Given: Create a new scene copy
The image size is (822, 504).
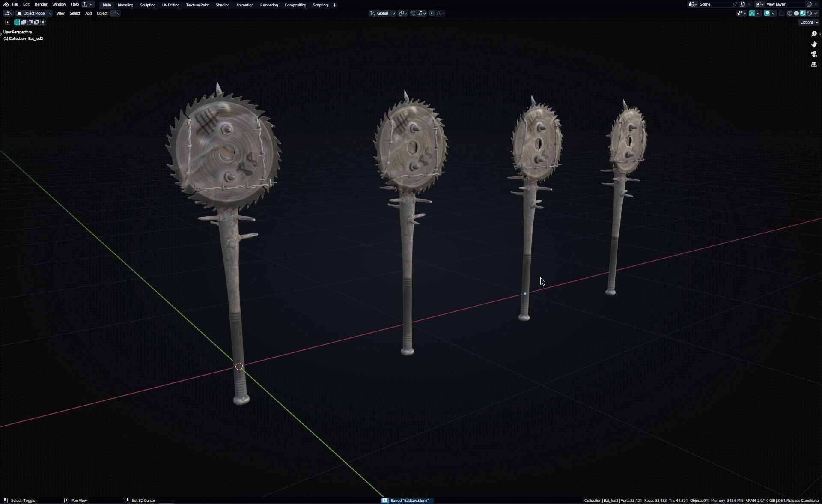Looking at the screenshot, I should coord(742,4).
